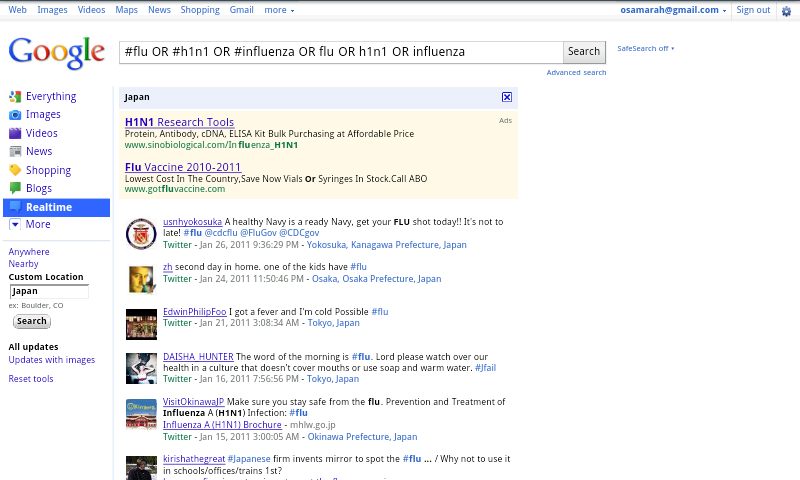Screen dimensions: 800x480
Task: Open usnhyokosuka username link
Action: tap(192, 222)
